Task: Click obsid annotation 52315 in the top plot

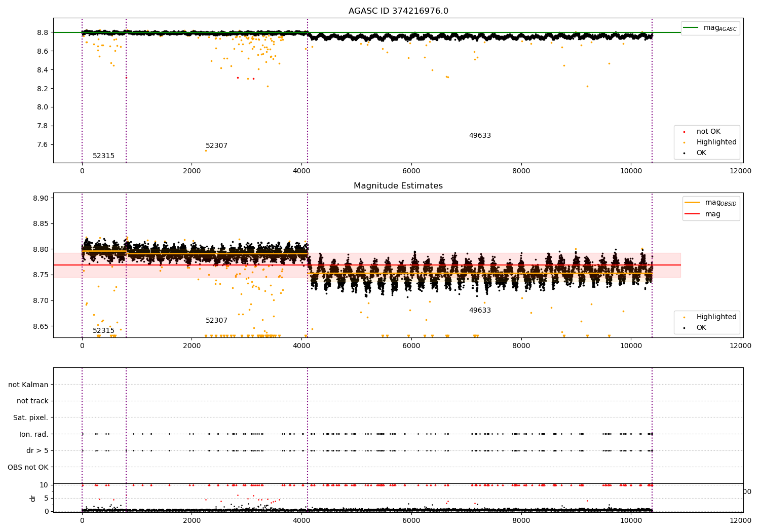Action: 103,156
